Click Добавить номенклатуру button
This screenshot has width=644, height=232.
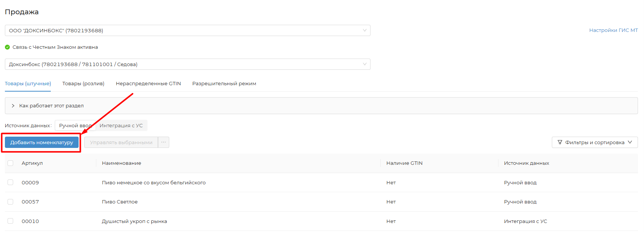[x=42, y=142]
